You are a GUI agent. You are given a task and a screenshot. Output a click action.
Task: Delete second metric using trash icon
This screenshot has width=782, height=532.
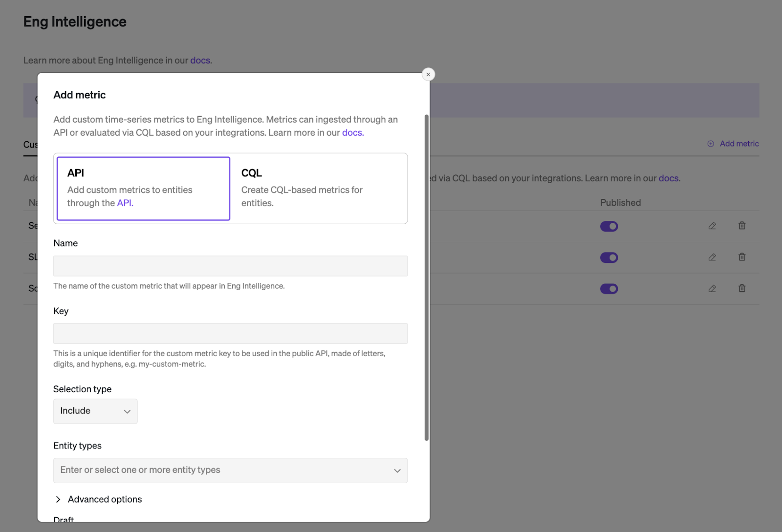pos(741,257)
